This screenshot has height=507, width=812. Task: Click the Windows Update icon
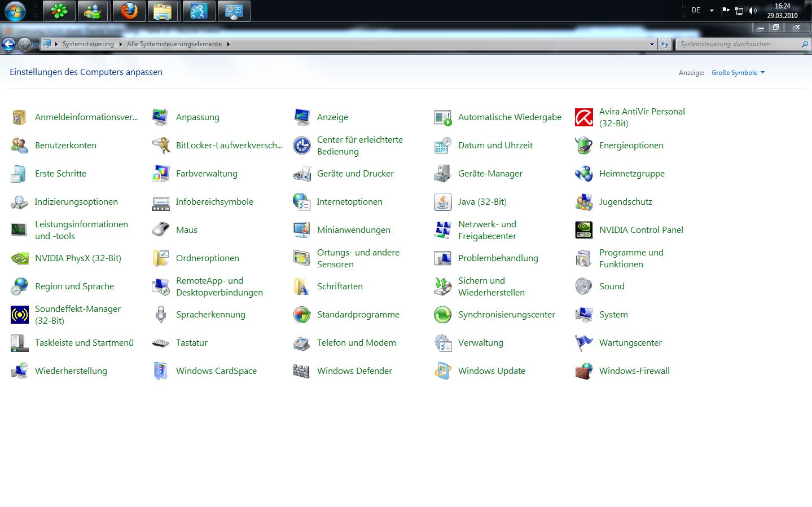pyautogui.click(x=442, y=371)
